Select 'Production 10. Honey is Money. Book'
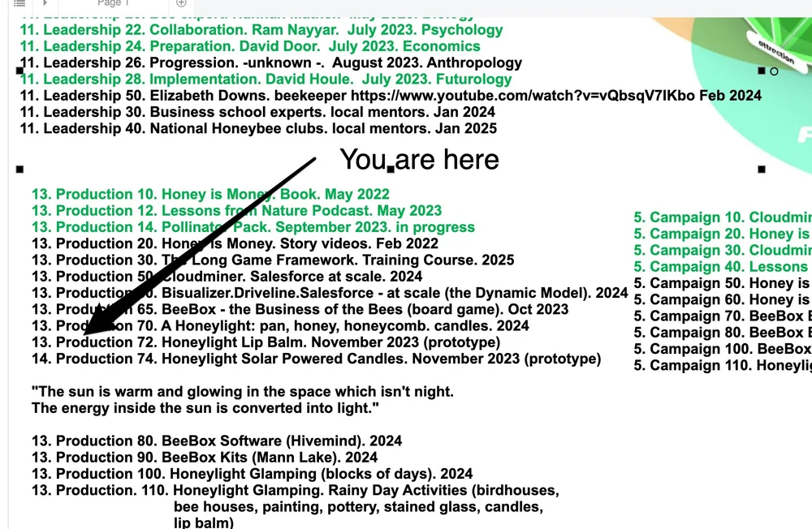The width and height of the screenshot is (812, 529). click(210, 195)
